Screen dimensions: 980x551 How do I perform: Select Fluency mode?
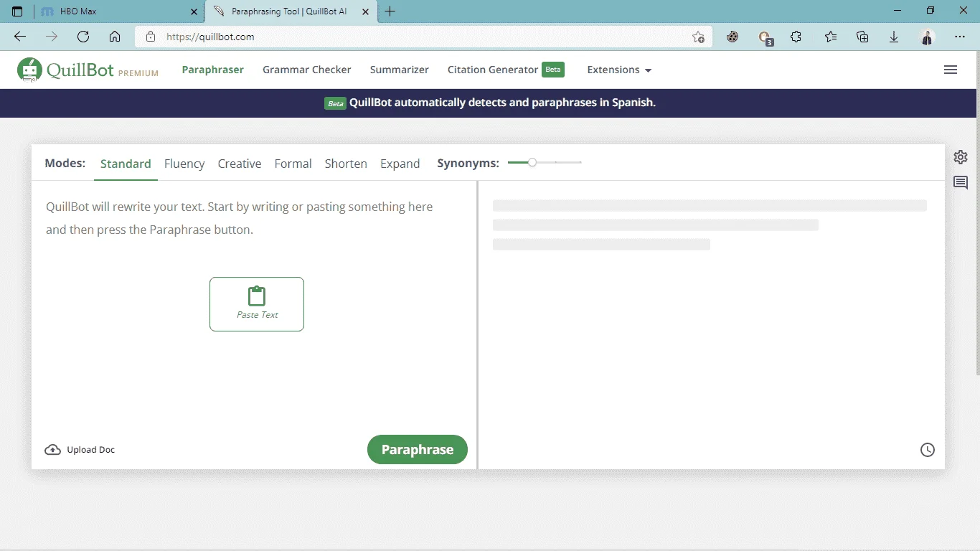tap(184, 164)
